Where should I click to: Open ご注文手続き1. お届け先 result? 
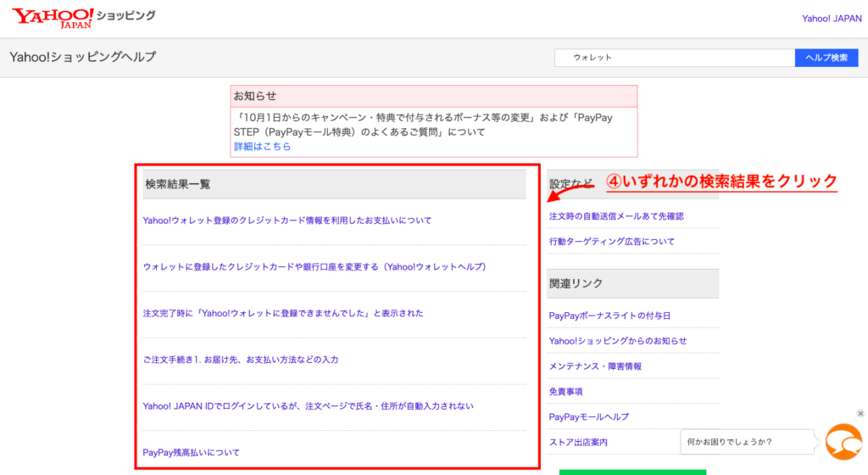[x=240, y=360]
